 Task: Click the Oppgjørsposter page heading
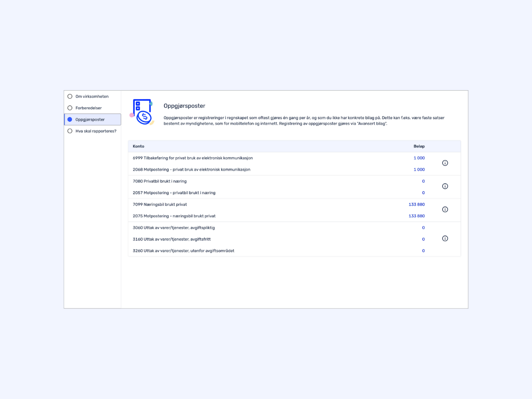[x=185, y=106]
